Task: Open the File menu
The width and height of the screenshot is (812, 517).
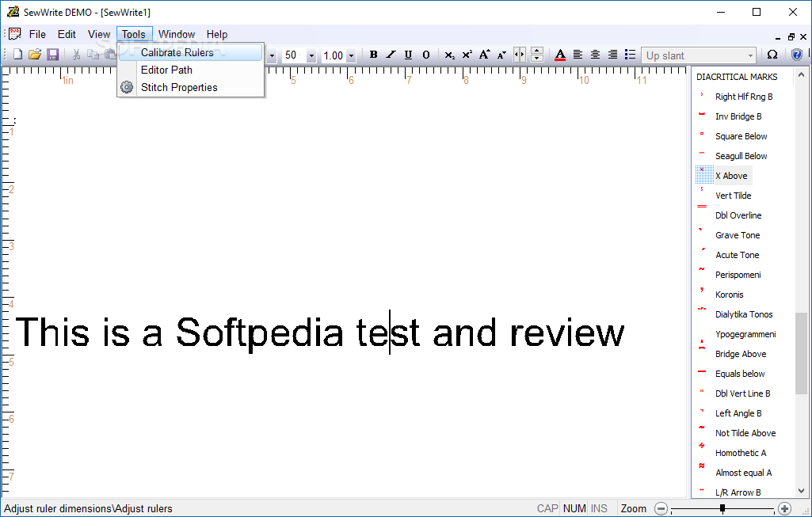Action: 37,34
